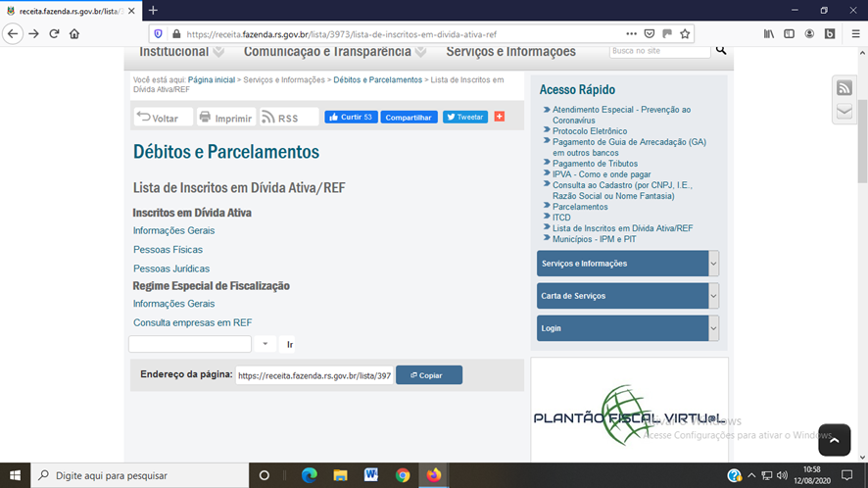The height and width of the screenshot is (488, 868).
Task: Open Microsoft Edge from the taskbar
Action: 310,475
